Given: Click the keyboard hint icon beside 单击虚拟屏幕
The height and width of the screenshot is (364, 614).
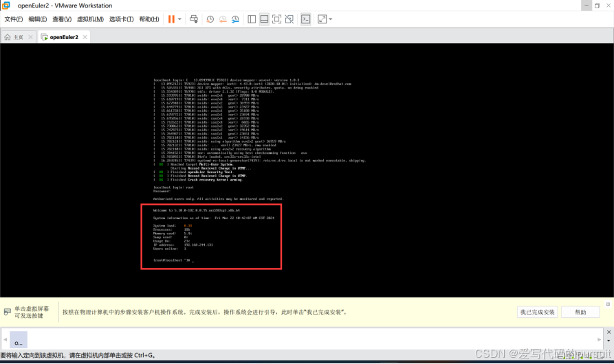Looking at the screenshot, I should [8, 312].
